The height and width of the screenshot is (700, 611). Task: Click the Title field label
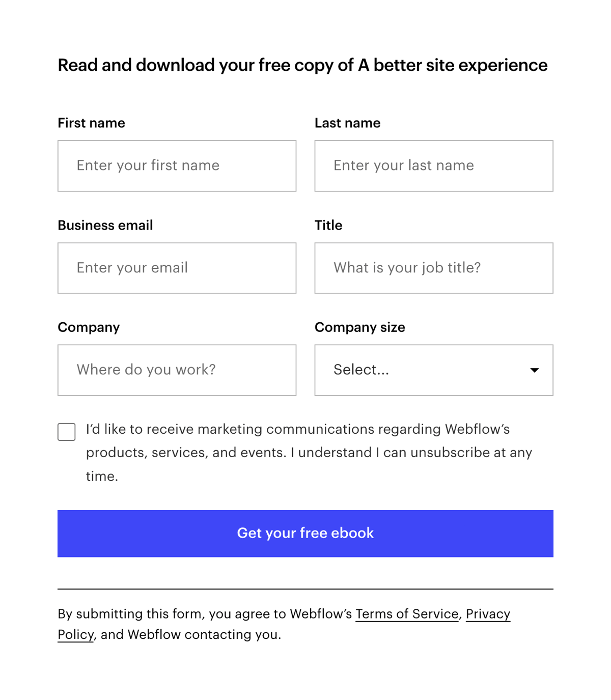(328, 225)
